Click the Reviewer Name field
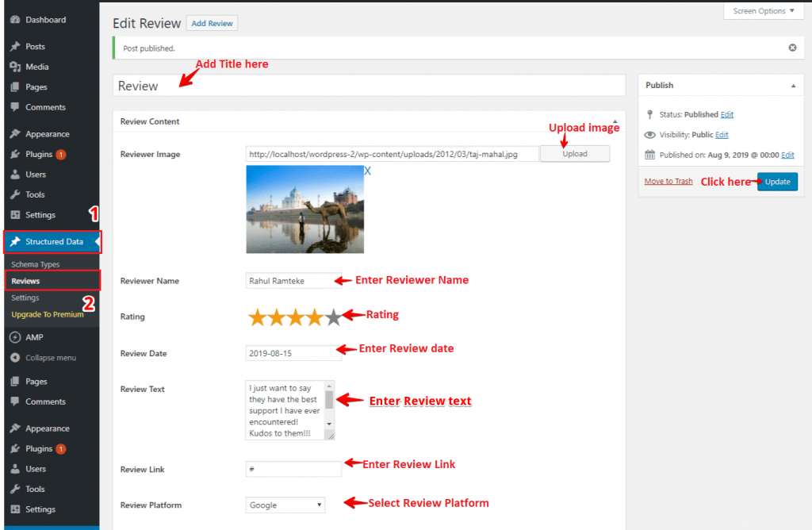This screenshot has height=530, width=812. coord(293,281)
